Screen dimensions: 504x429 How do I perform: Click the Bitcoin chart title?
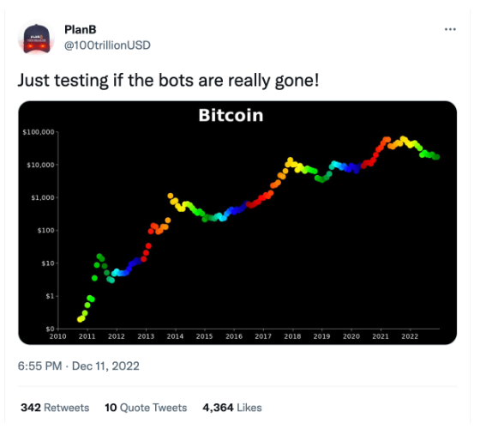tap(231, 115)
